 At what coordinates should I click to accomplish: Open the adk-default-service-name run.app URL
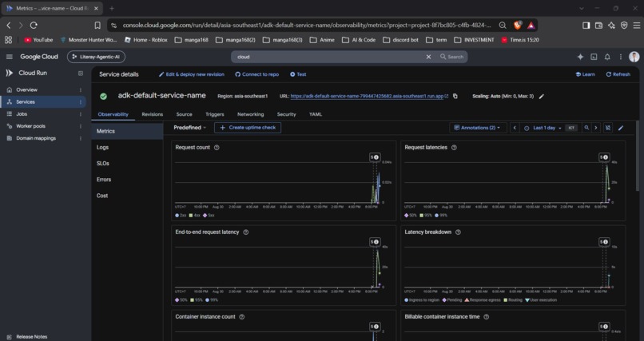[x=369, y=96]
